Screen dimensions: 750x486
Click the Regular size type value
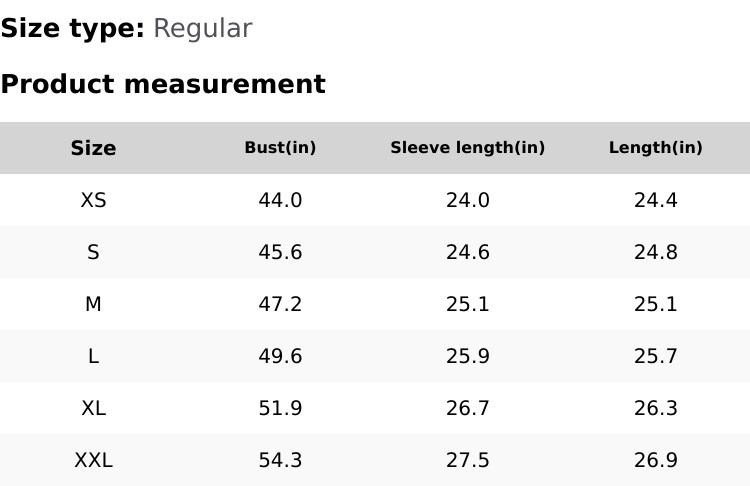[x=202, y=28]
